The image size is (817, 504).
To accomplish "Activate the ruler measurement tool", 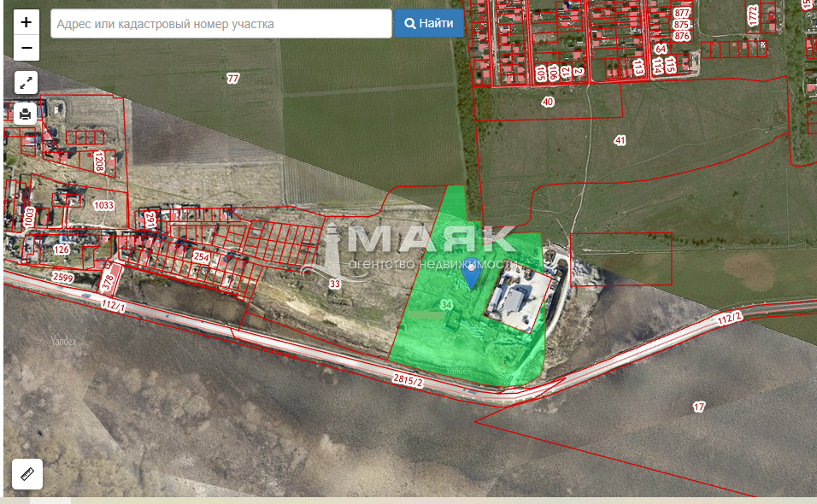I will (26, 474).
